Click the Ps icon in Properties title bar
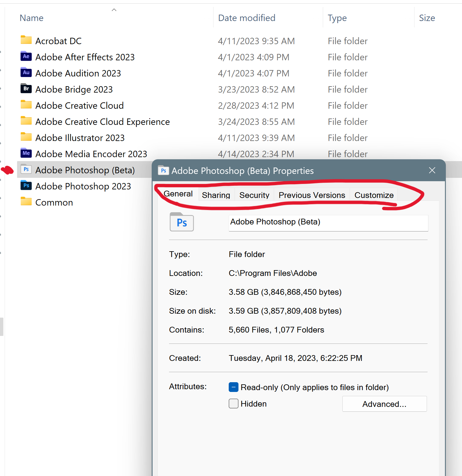 pyautogui.click(x=164, y=171)
